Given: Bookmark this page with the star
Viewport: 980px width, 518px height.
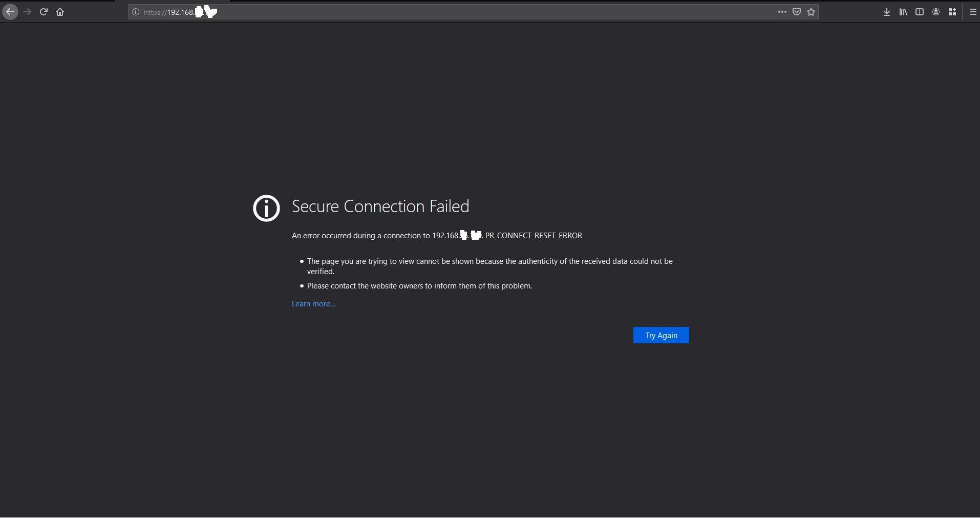Looking at the screenshot, I should click(x=811, y=12).
